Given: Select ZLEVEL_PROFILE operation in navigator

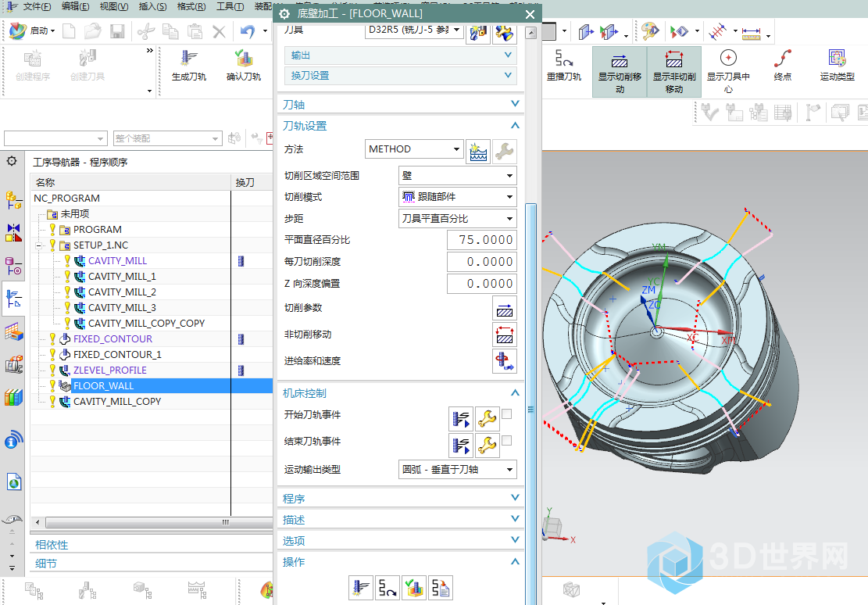Looking at the screenshot, I should (x=110, y=370).
